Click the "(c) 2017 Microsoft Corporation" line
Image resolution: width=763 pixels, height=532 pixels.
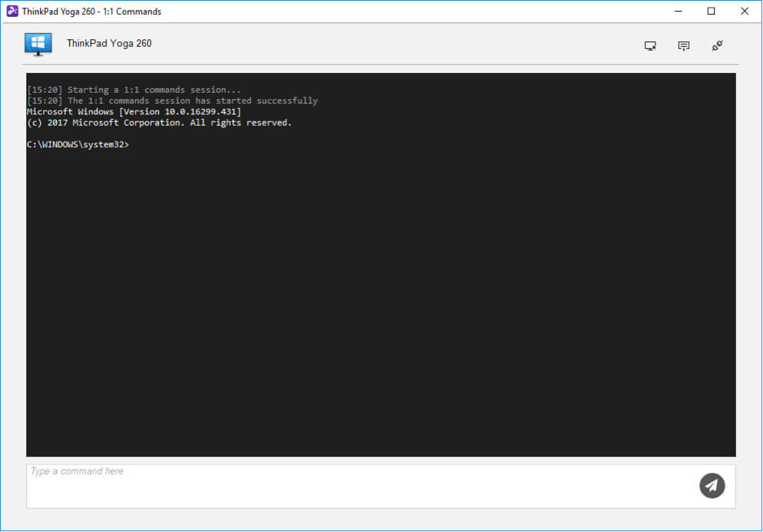click(x=159, y=123)
